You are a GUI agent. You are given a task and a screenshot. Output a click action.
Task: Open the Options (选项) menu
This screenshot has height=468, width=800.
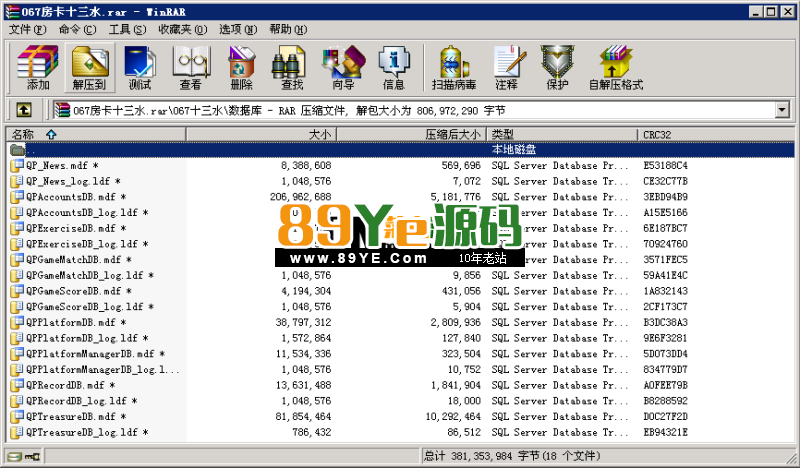pyautogui.click(x=238, y=29)
